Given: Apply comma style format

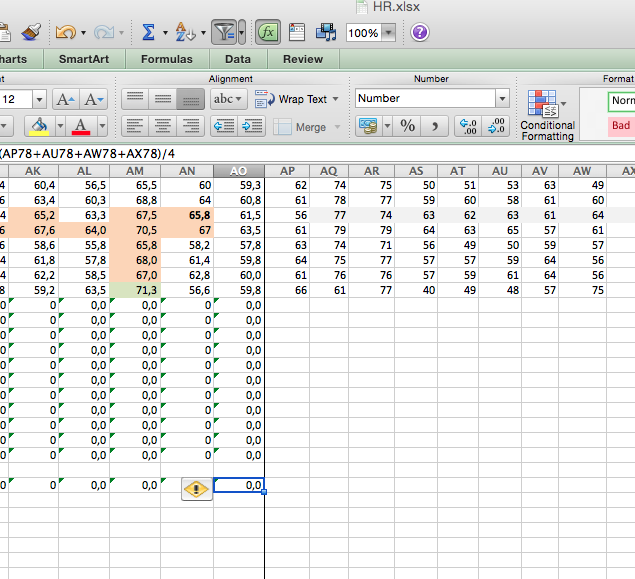Looking at the screenshot, I should pyautogui.click(x=435, y=126).
